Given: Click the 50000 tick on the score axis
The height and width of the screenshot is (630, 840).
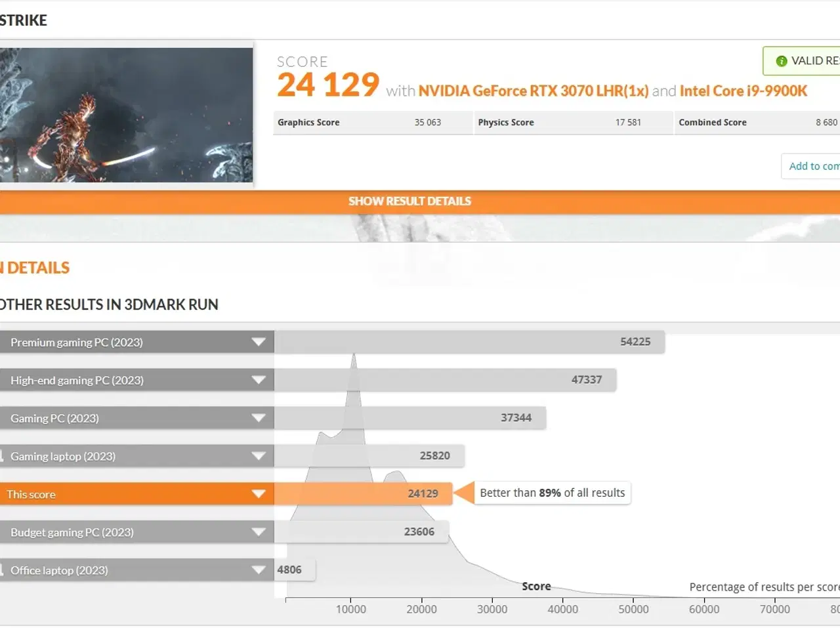Looking at the screenshot, I should click(633, 609).
